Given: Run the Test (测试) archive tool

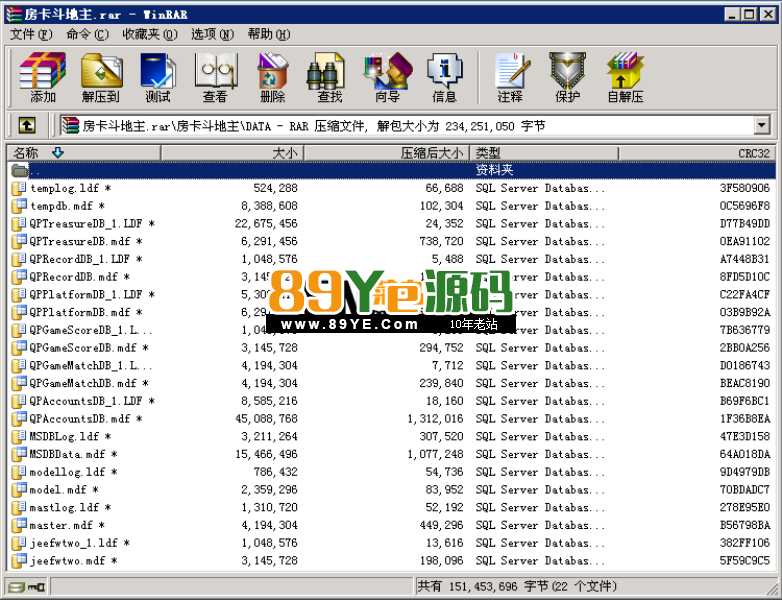Looking at the screenshot, I should 158,77.
